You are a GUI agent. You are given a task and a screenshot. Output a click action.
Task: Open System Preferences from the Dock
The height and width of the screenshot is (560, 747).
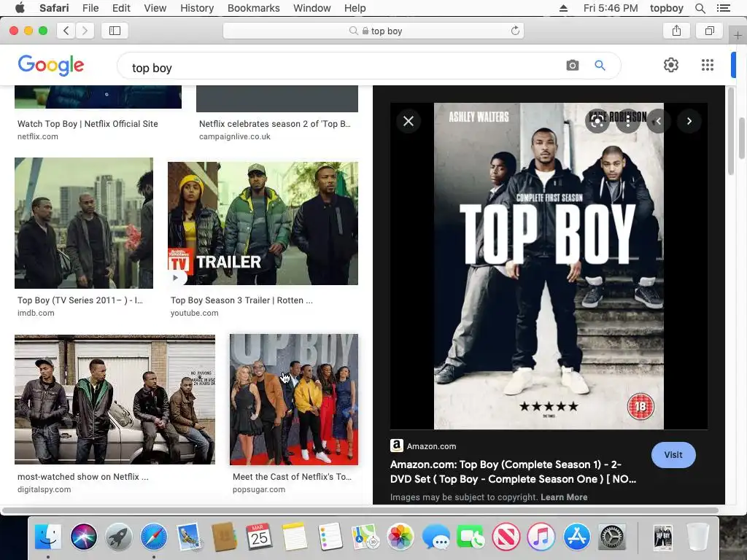click(x=612, y=537)
